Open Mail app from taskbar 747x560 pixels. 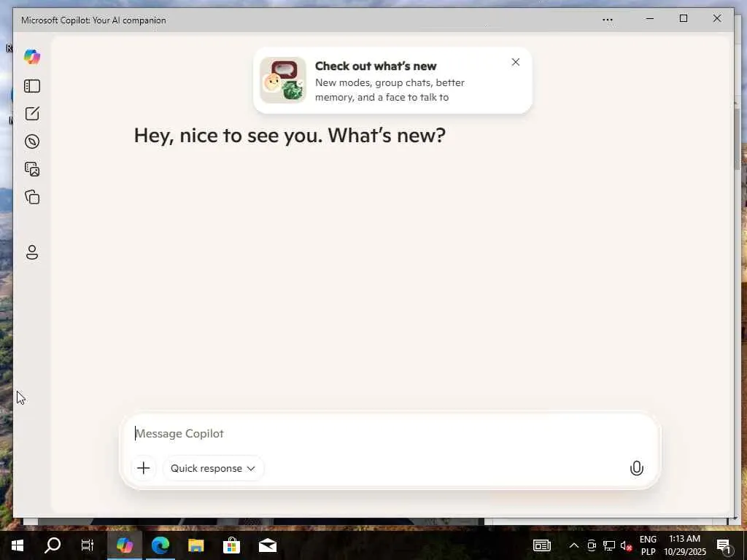[268, 545]
